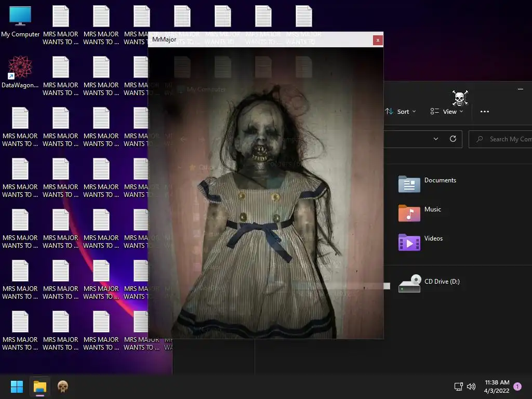Open the clock showing 11:38 AM
The image size is (532, 399).
pos(497,387)
